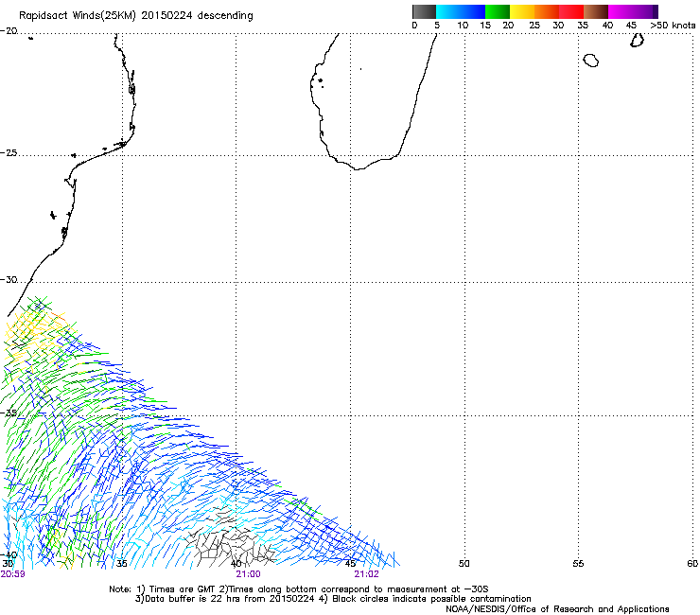The image size is (700, 615).
Task: Select the purple '21:02' time label
Action: (x=366, y=574)
